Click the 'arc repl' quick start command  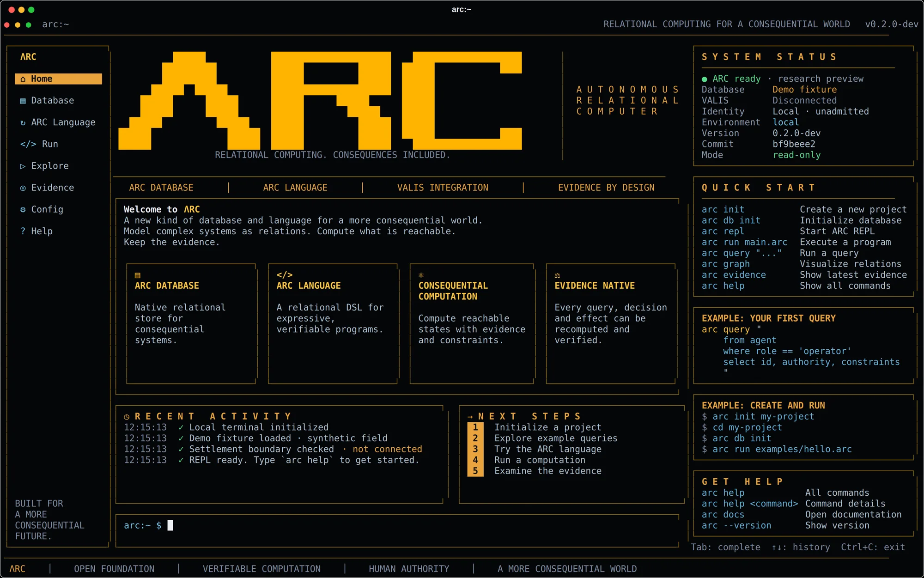723,231
